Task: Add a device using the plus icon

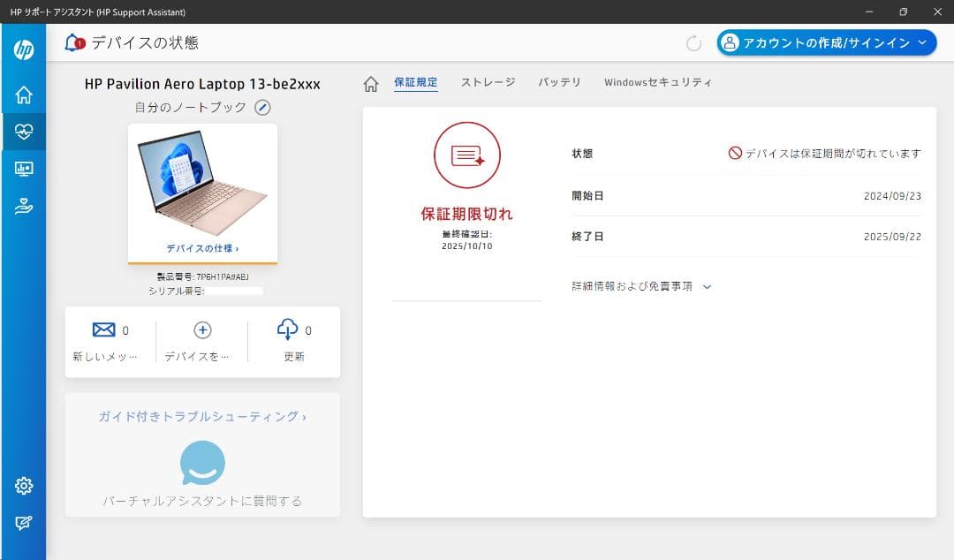Action: tap(202, 329)
